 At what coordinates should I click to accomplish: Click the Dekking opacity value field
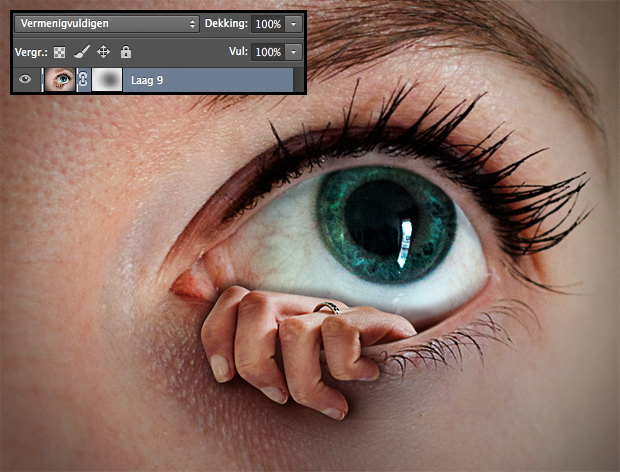click(x=268, y=24)
